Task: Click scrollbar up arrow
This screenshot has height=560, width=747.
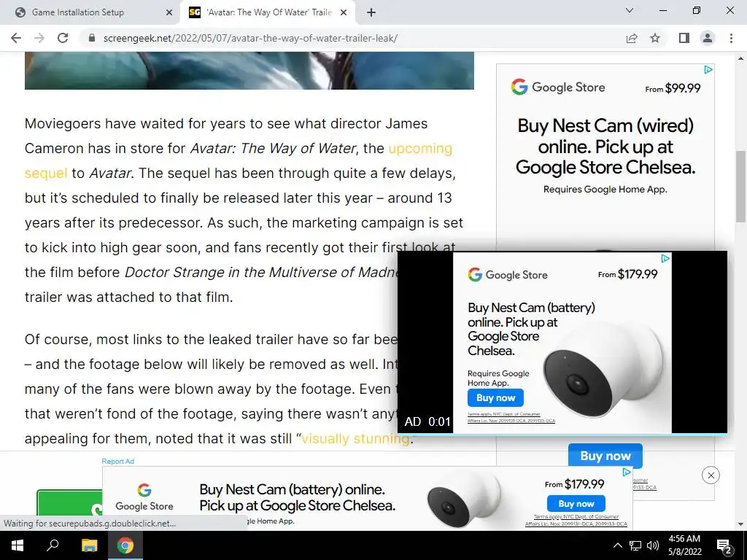Action: click(x=740, y=58)
